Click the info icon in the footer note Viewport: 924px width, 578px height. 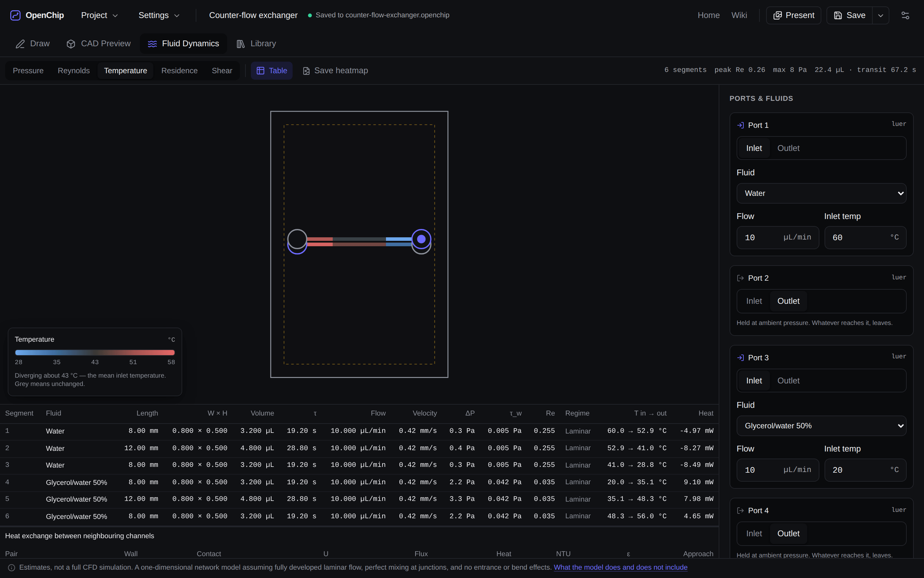pyautogui.click(x=12, y=568)
